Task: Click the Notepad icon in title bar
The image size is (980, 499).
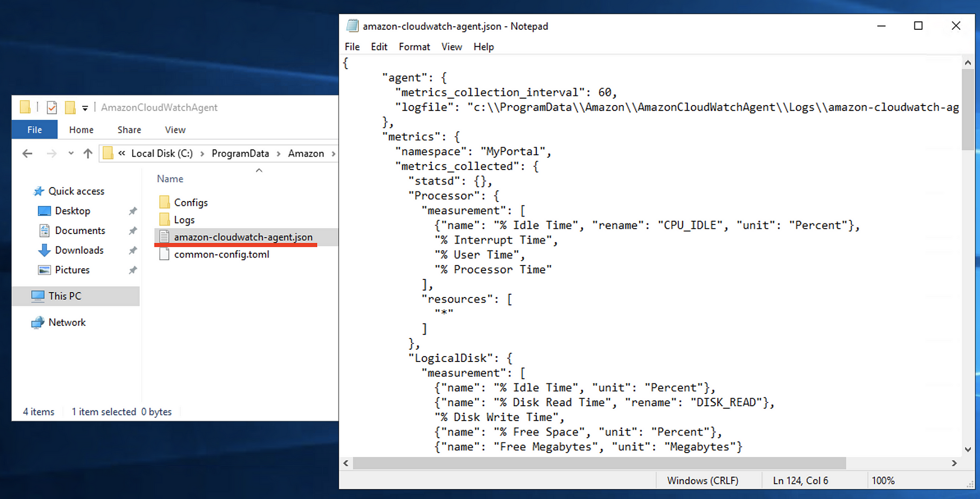Action: (x=352, y=26)
